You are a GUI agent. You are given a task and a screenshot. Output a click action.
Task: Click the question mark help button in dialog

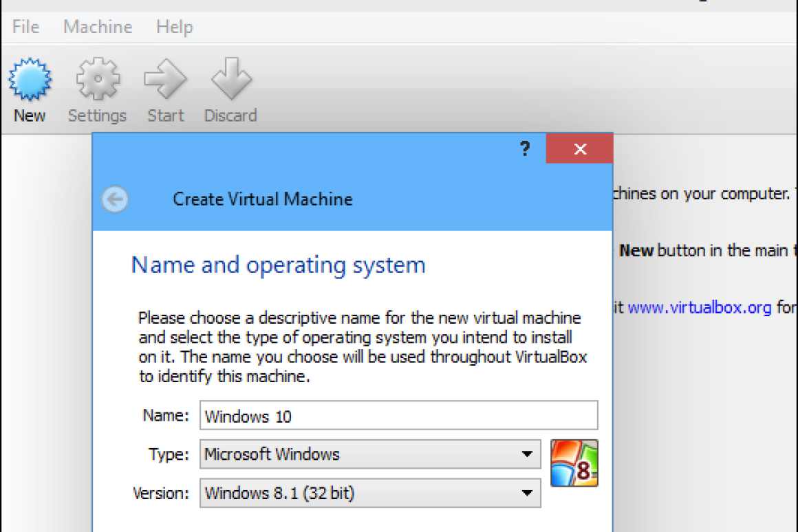[x=525, y=148]
